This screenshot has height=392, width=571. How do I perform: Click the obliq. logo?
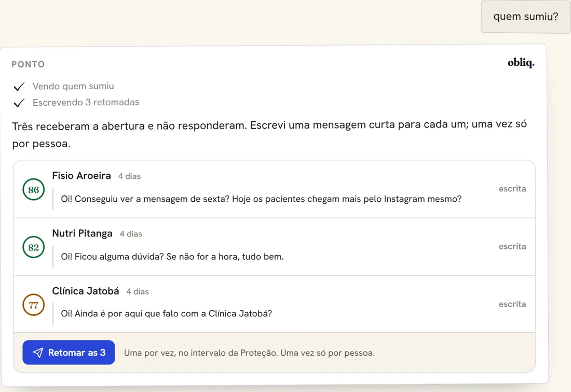[x=521, y=63]
